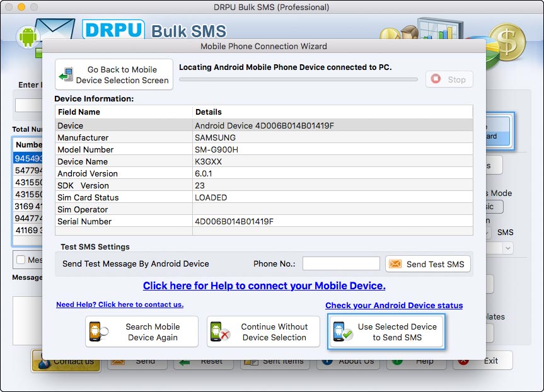Click the bar chart graphic in main window header
This screenshot has height=392, width=544.
pyautogui.click(x=439, y=28)
